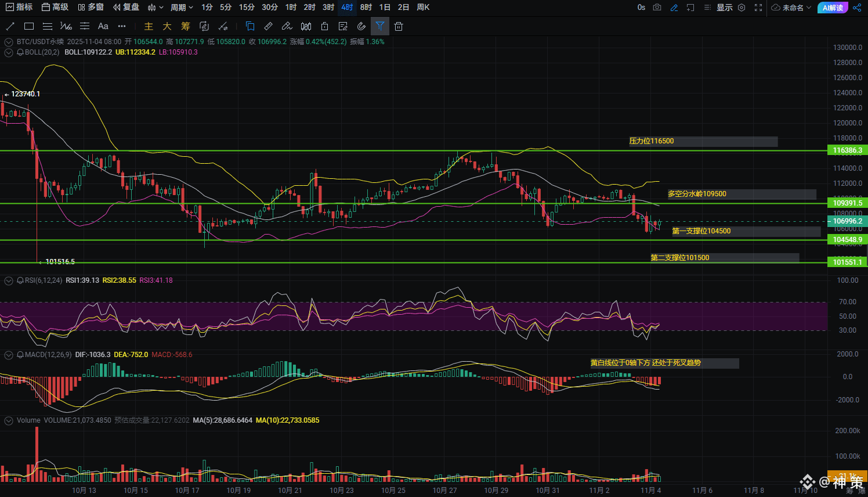Open the 指标 indicators button
The width and height of the screenshot is (868, 497).
pyautogui.click(x=19, y=8)
